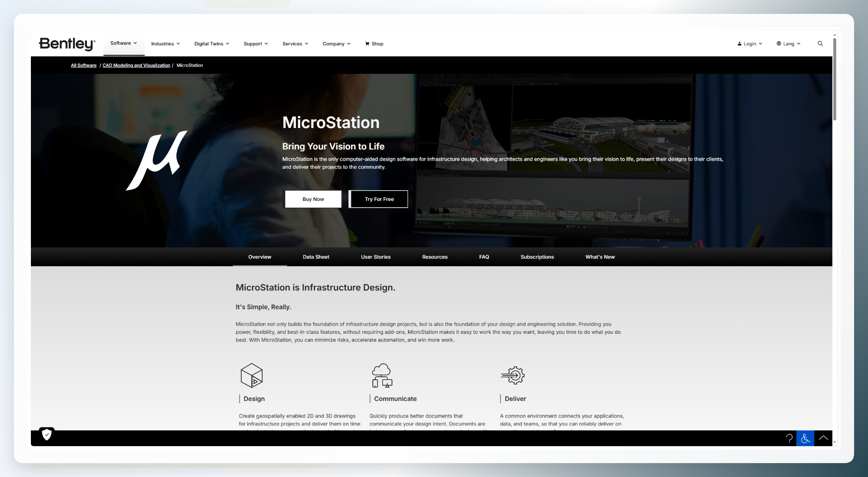Image resolution: width=868 pixels, height=477 pixels.
Task: Click the Communicate section heading
Action: coord(395,399)
